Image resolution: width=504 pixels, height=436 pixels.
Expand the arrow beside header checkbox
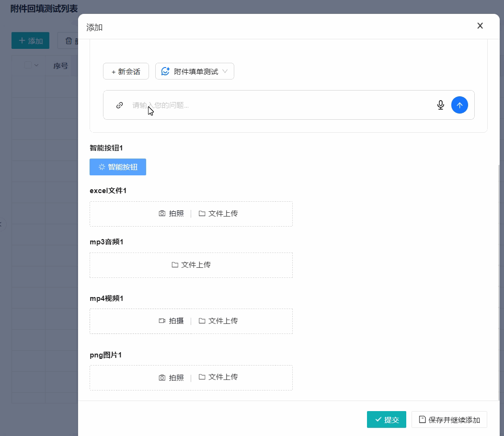36,66
